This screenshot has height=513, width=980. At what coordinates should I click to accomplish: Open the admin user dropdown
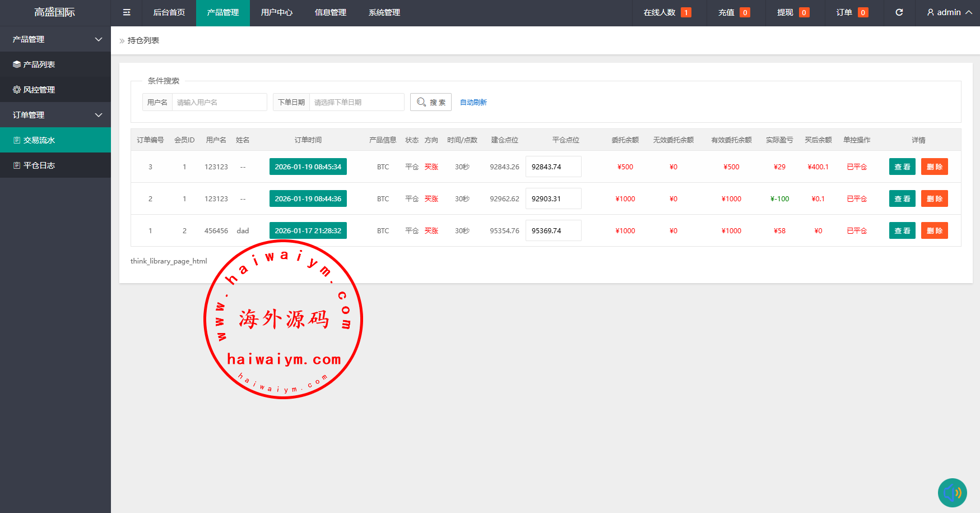[949, 12]
